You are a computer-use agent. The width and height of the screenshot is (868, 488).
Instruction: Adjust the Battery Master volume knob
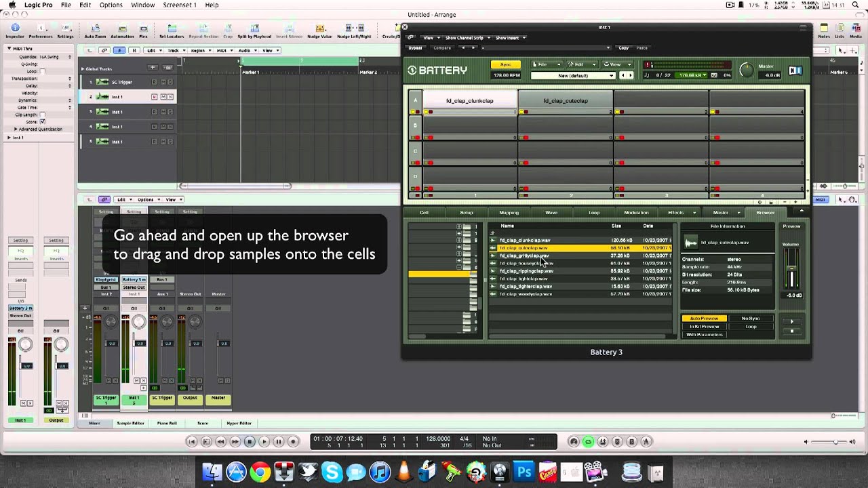point(747,70)
